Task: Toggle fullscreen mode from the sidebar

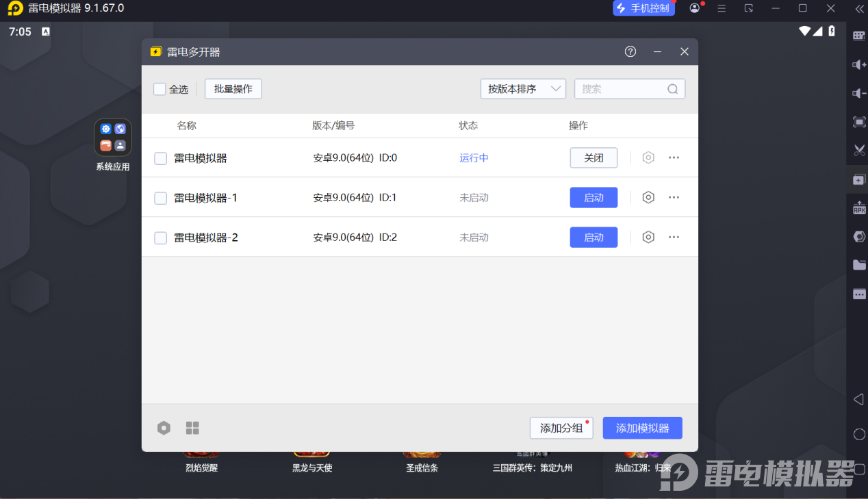Action: (858, 122)
